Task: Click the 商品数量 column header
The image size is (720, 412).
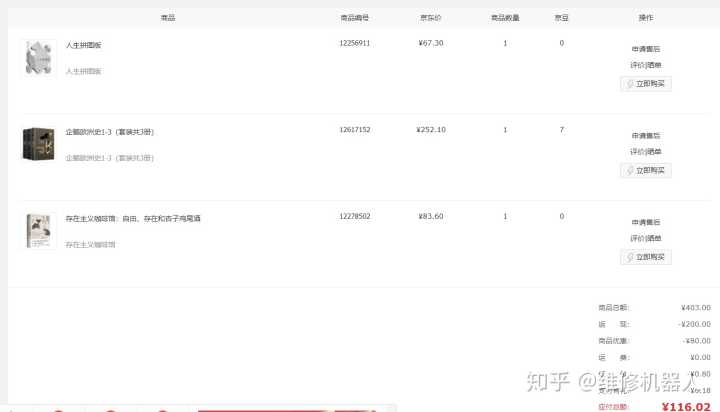Action: [x=505, y=18]
